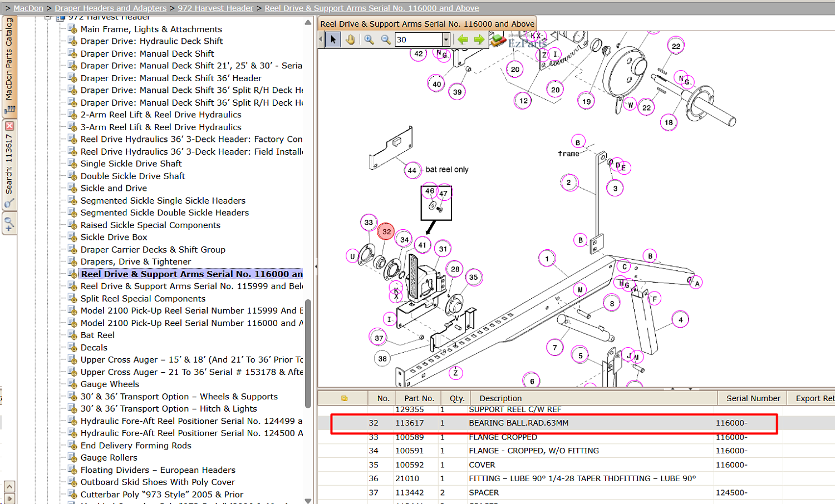Open Gauge Wheels section
The width and height of the screenshot is (835, 504).
tap(110, 384)
